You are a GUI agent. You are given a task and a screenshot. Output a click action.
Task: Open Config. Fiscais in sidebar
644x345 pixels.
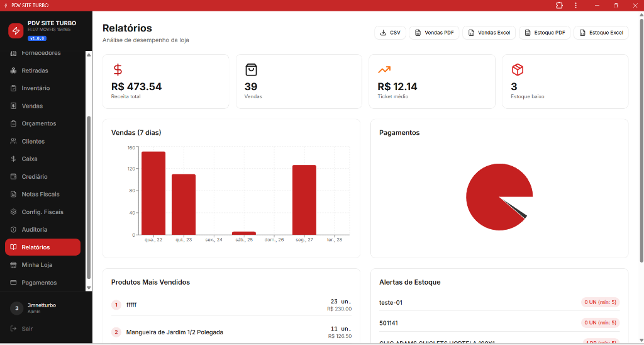pyautogui.click(x=43, y=212)
